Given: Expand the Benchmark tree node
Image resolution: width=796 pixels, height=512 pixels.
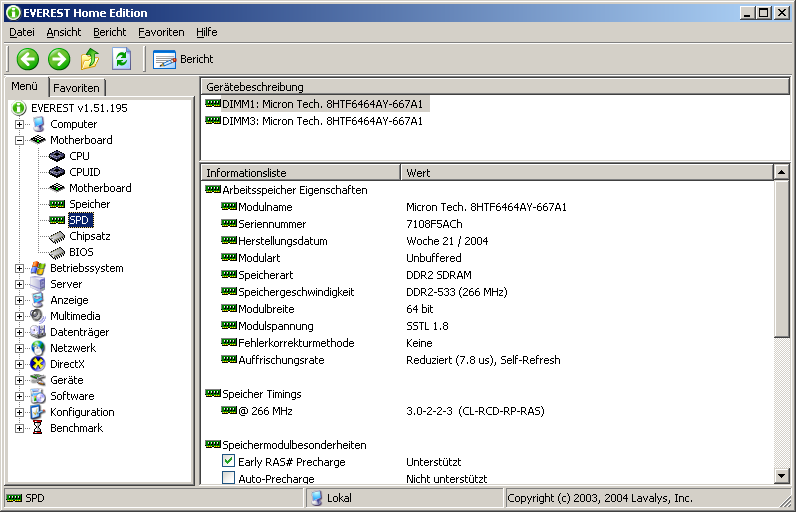Looking at the screenshot, I should (19, 428).
